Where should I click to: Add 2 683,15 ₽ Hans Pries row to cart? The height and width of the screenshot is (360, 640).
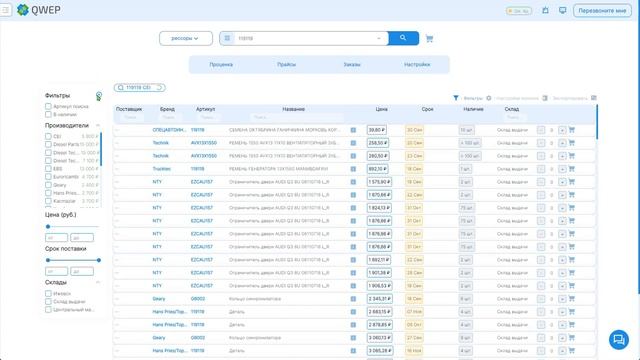571,312
